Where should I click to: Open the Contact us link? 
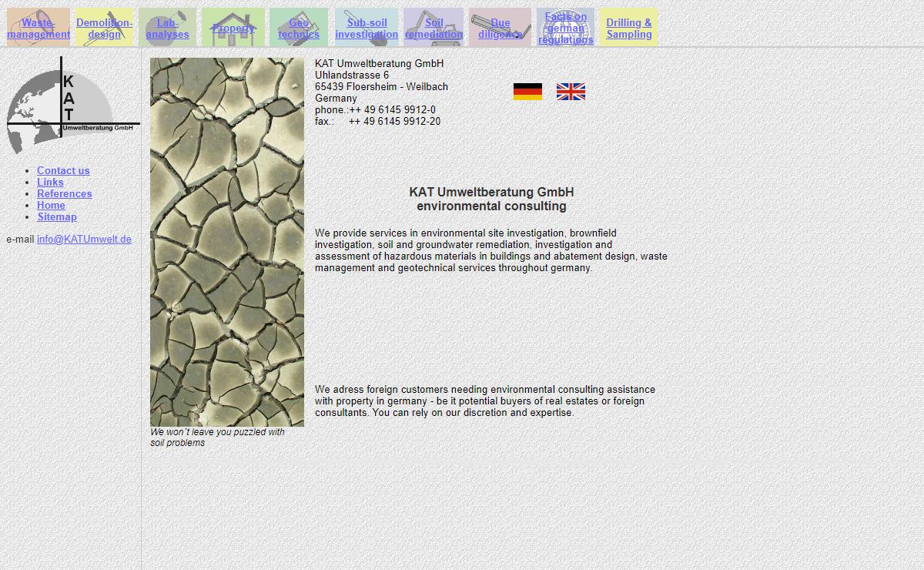63,171
